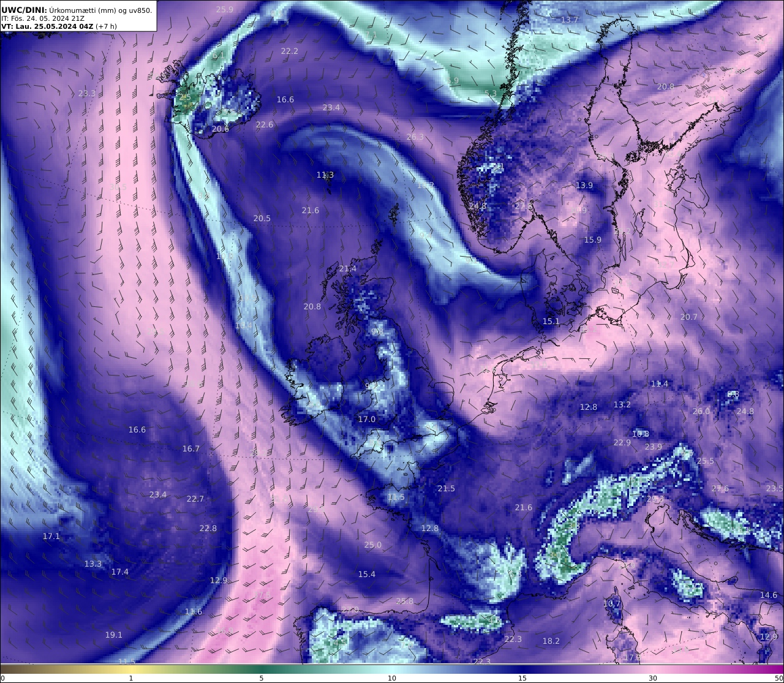Click the "18.2" value in the Mediterranean
Viewport: 784px width, 683px height.
551,641
